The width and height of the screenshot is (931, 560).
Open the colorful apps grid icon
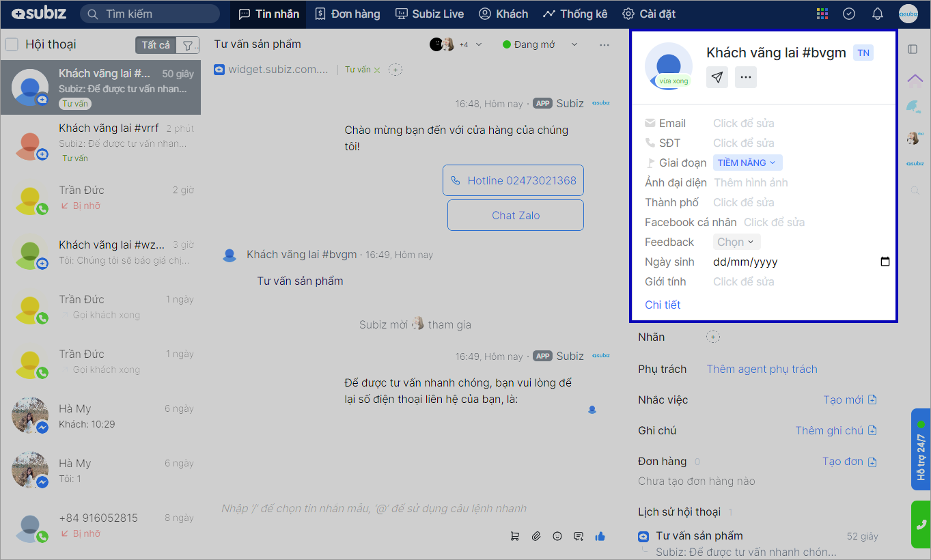tap(822, 14)
